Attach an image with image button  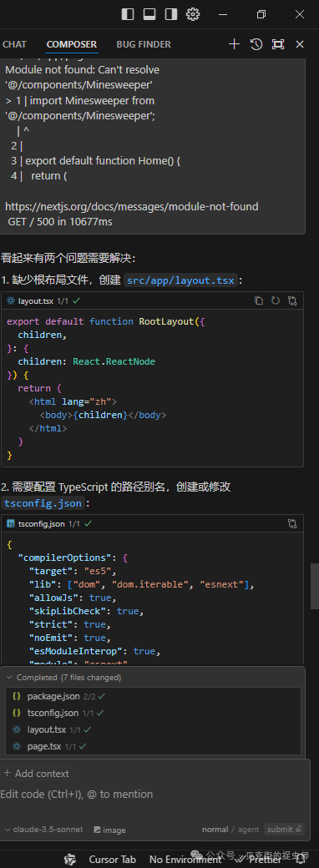click(x=109, y=830)
